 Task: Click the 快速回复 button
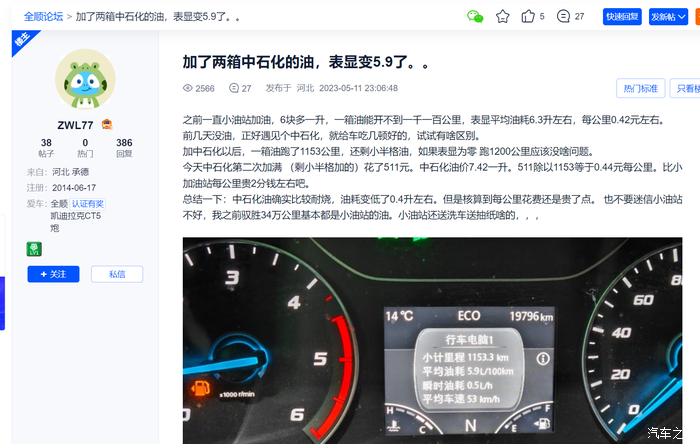coord(622,17)
